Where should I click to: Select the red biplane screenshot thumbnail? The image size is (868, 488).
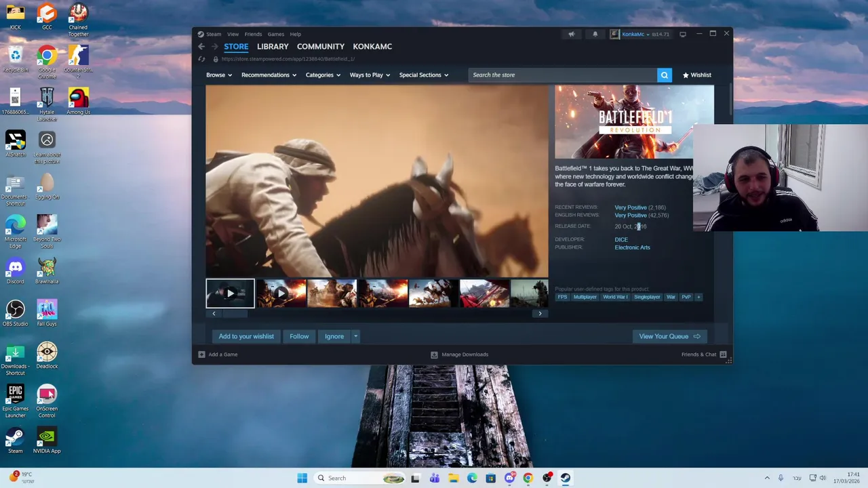tap(484, 293)
